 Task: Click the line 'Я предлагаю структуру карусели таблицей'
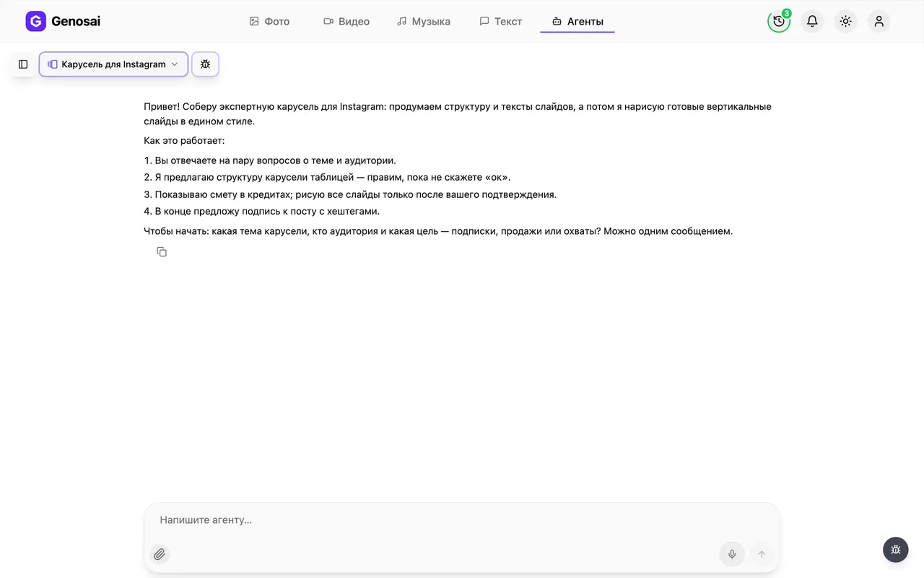click(327, 177)
